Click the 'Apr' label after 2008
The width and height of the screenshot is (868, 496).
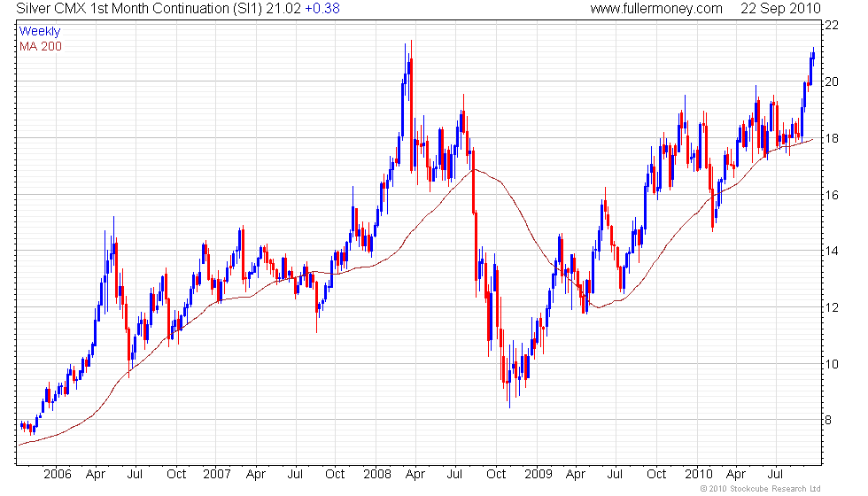pyautogui.click(x=415, y=475)
